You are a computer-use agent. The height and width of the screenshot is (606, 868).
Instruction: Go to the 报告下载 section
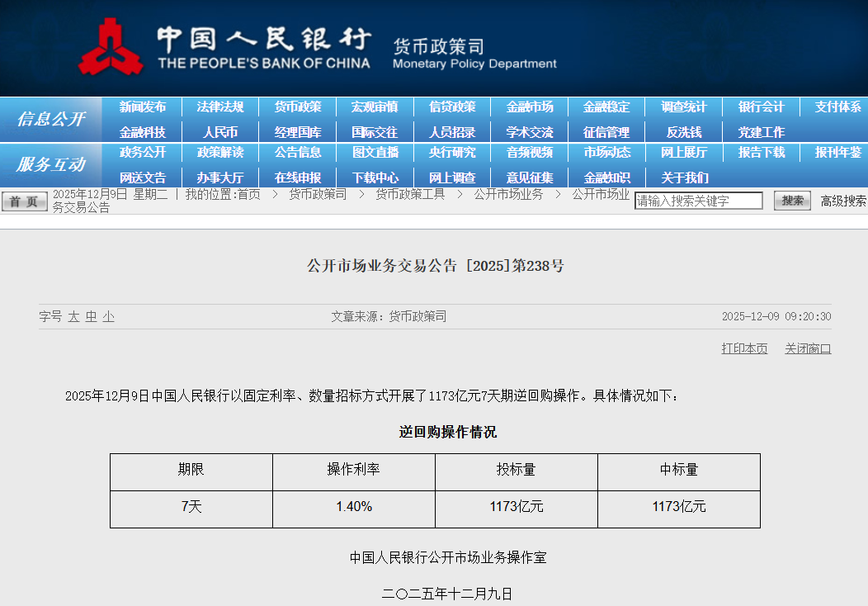point(762,153)
